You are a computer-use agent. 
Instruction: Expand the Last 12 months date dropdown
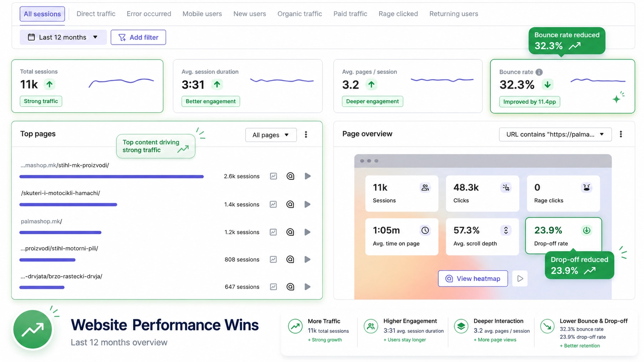click(63, 37)
